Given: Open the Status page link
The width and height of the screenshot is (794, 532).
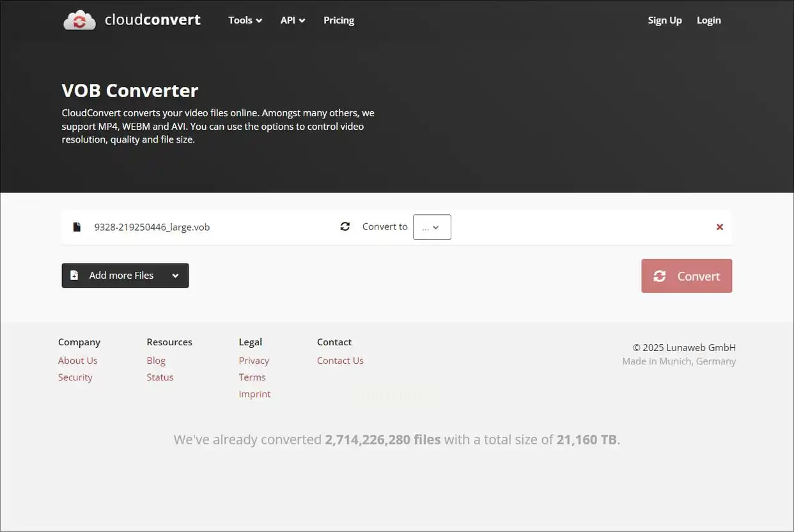Looking at the screenshot, I should click(x=160, y=377).
